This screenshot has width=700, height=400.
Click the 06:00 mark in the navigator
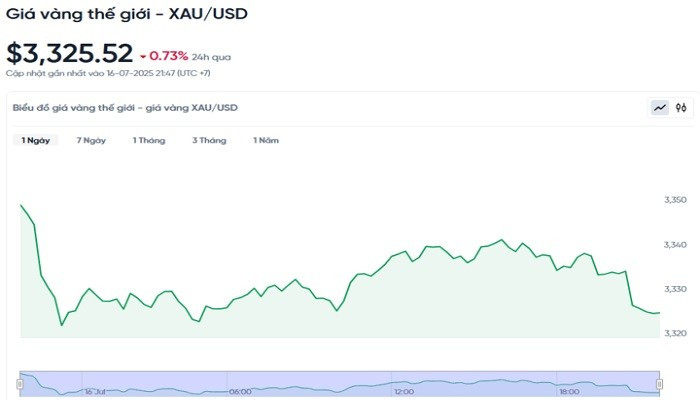(240, 391)
